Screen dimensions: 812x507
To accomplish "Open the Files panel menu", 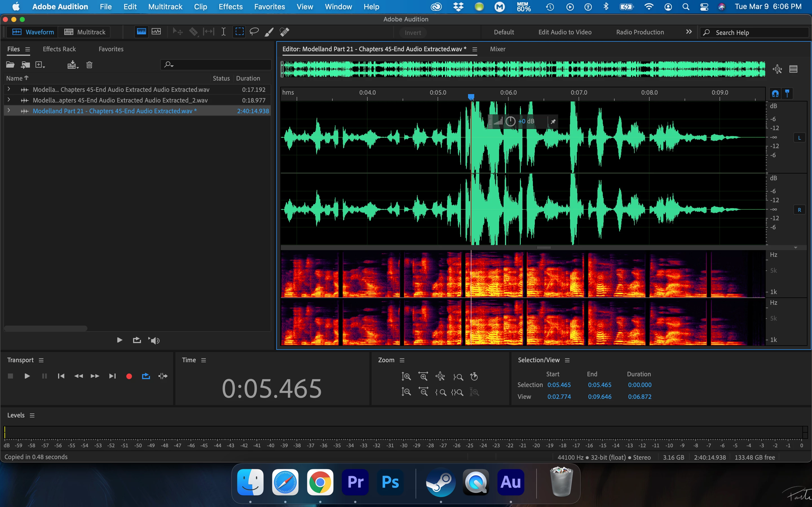I will pyautogui.click(x=28, y=49).
